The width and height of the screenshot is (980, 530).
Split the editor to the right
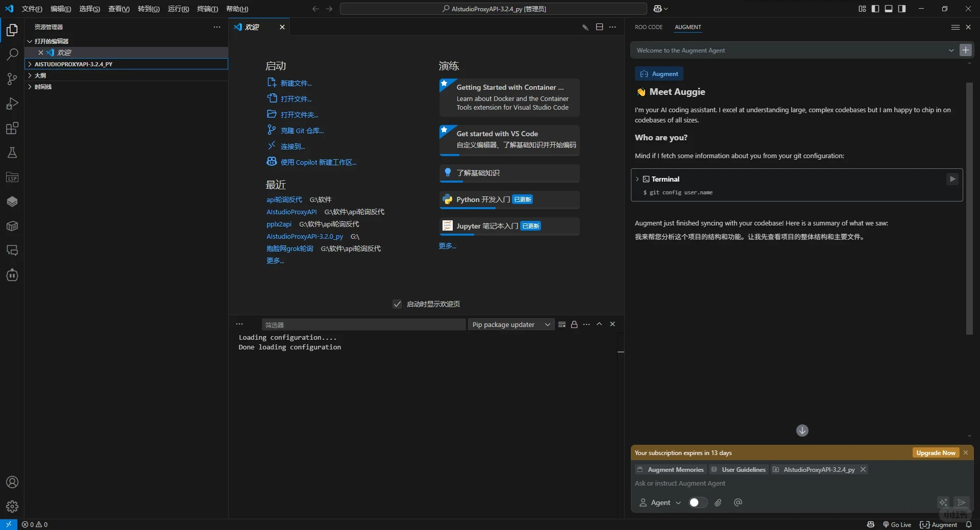click(x=599, y=27)
